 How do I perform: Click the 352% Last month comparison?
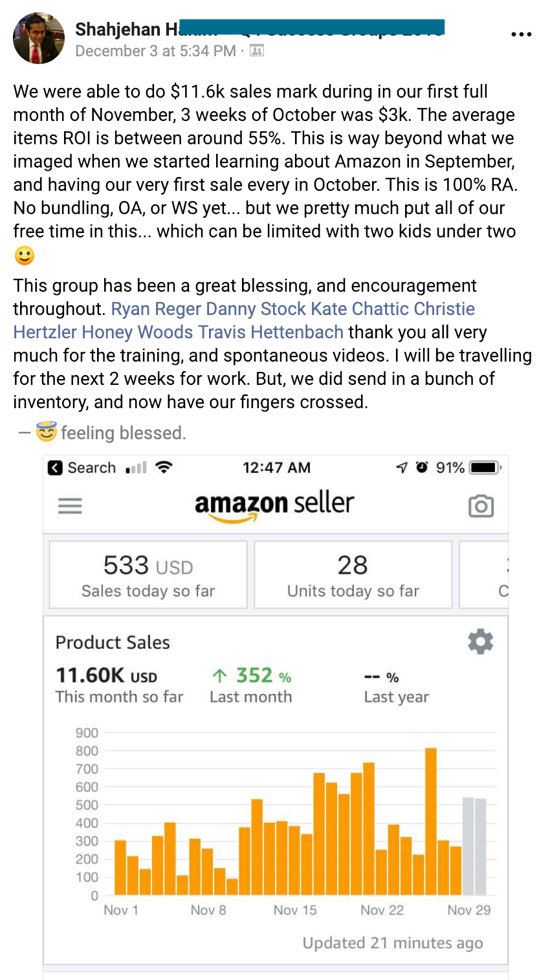[251, 684]
